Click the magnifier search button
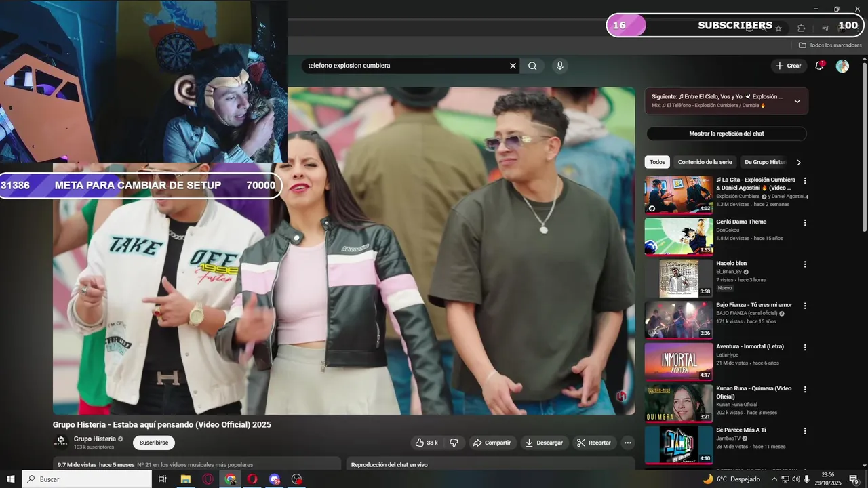The image size is (868, 488). [x=532, y=66]
